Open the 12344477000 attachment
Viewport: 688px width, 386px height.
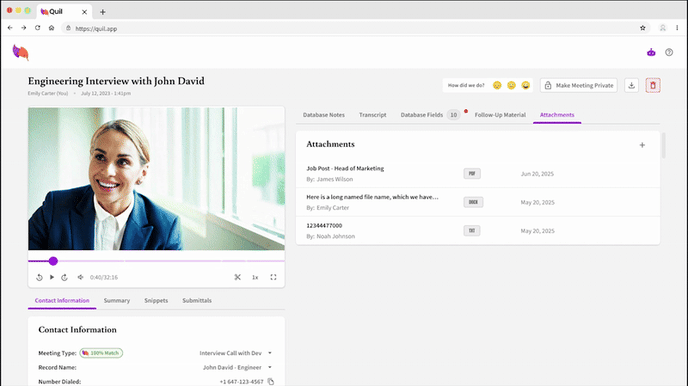coord(324,225)
